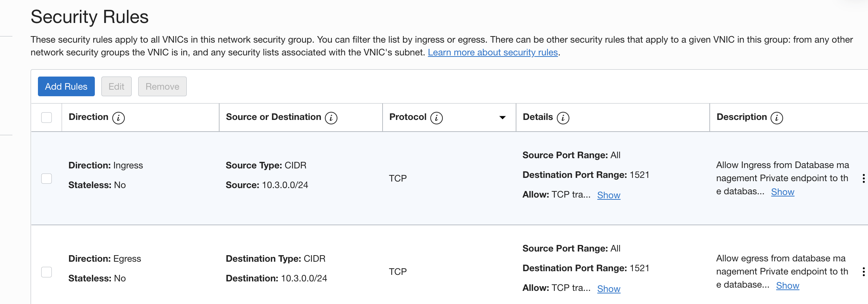Click the Add Rules button

[x=66, y=86]
